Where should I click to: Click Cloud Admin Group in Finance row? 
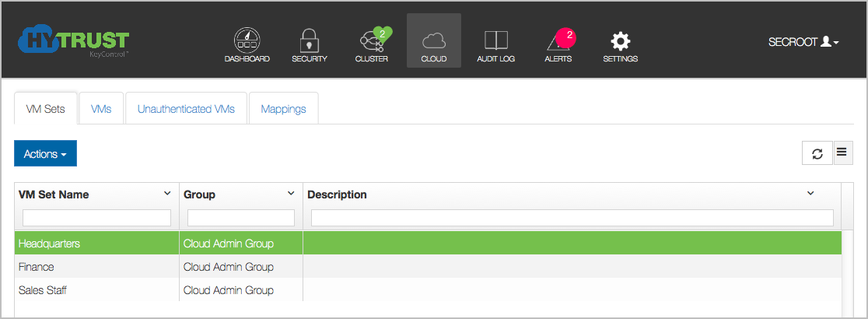[229, 266]
